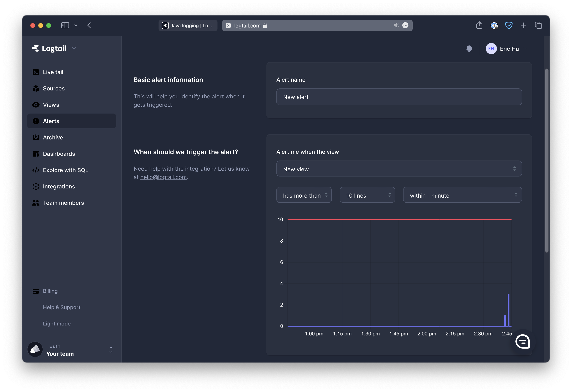Image resolution: width=572 pixels, height=392 pixels.
Task: Open Help & Support
Action: click(x=62, y=307)
